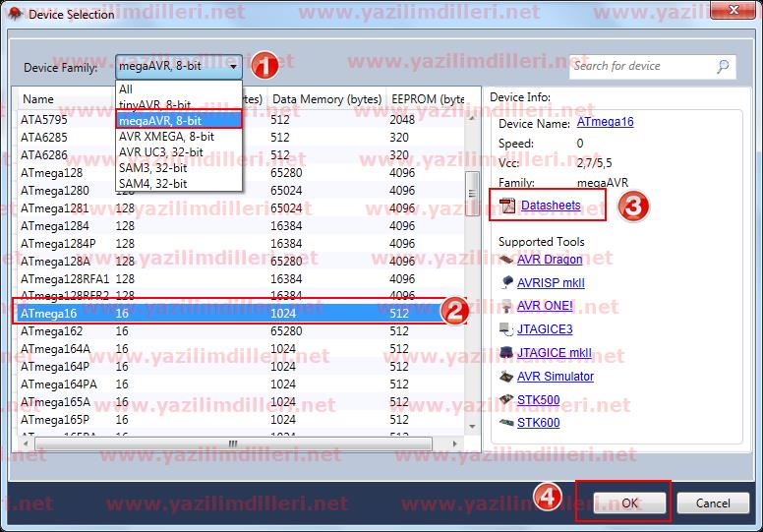Open the Device Family dropdown arrow
Image resolution: width=763 pixels, height=532 pixels.
coord(234,67)
